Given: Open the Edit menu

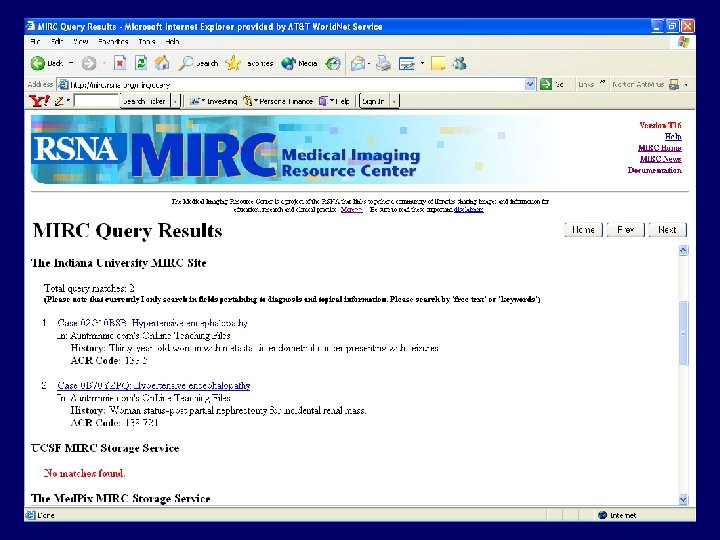Looking at the screenshot, I should click(57, 42).
